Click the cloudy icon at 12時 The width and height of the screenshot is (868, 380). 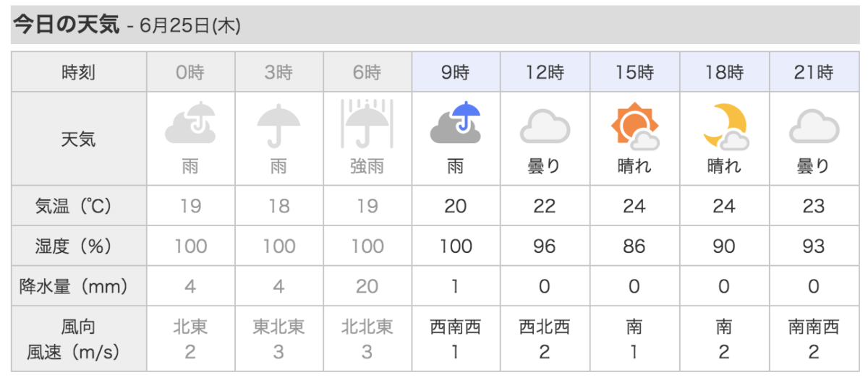click(x=545, y=126)
